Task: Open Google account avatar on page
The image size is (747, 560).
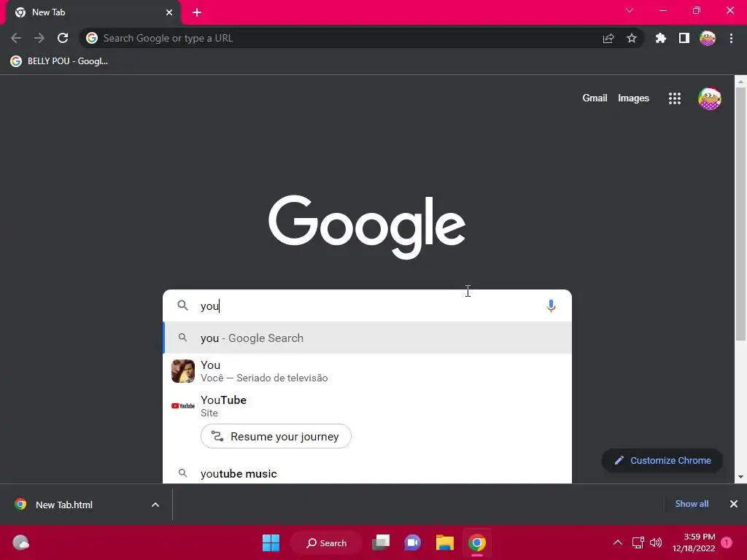Action: point(710,98)
